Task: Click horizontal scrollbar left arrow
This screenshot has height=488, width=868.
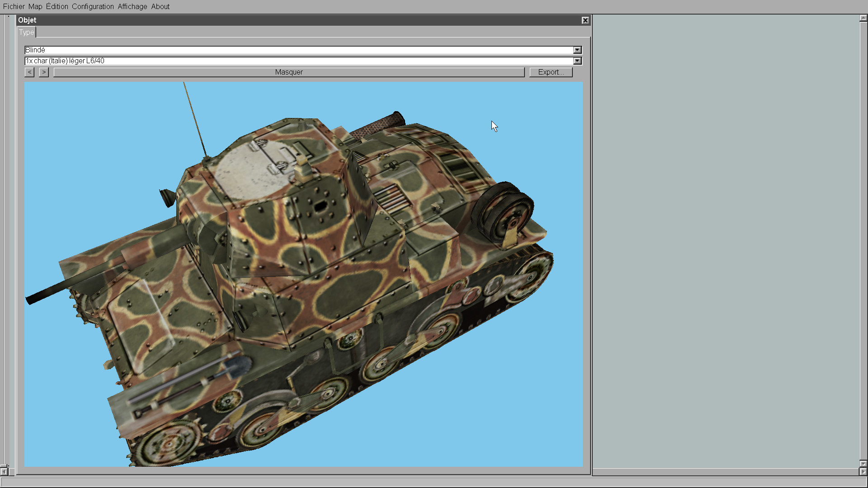Action: click(4, 471)
